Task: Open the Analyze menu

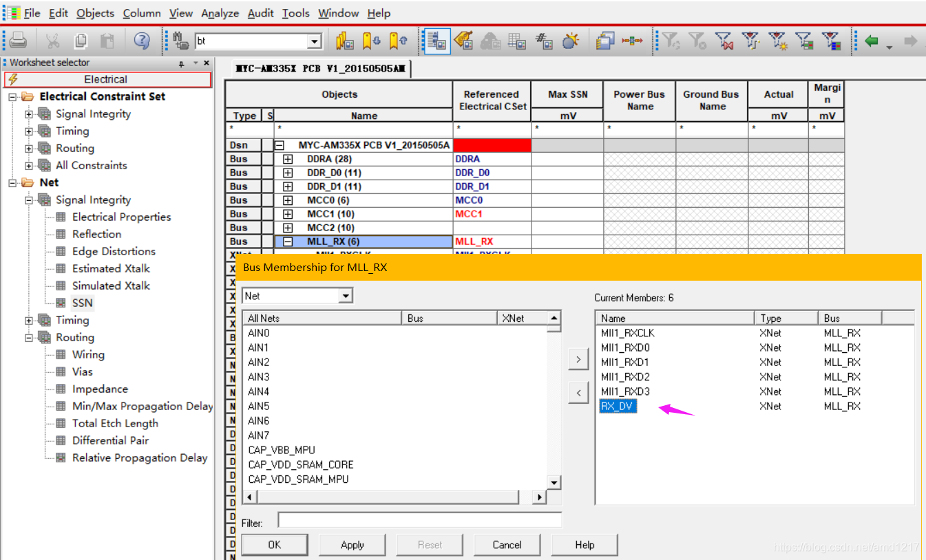Action: pos(220,13)
